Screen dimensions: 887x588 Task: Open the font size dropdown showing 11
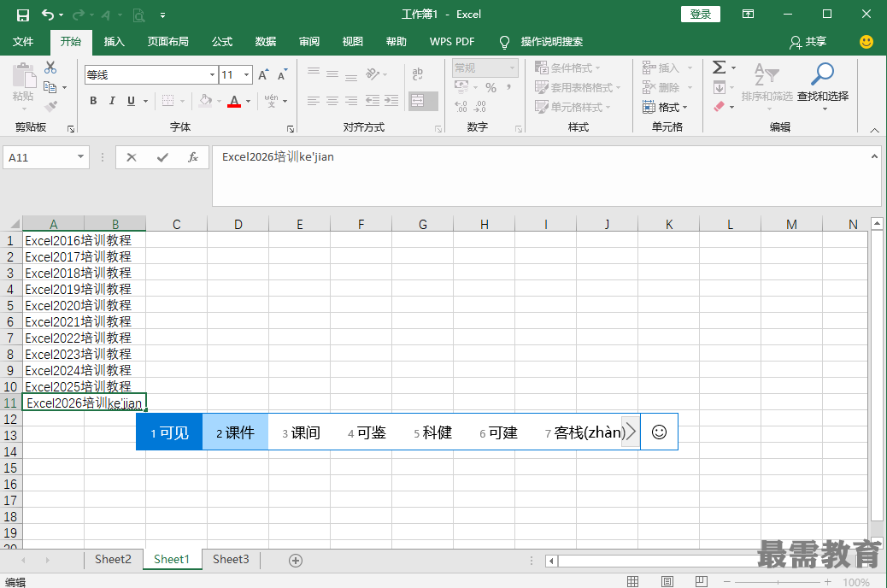click(247, 74)
